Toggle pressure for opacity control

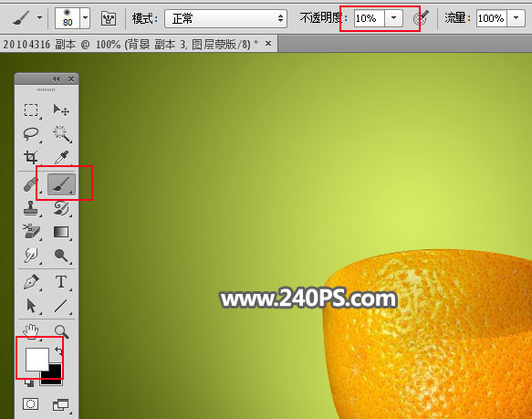pos(421,18)
